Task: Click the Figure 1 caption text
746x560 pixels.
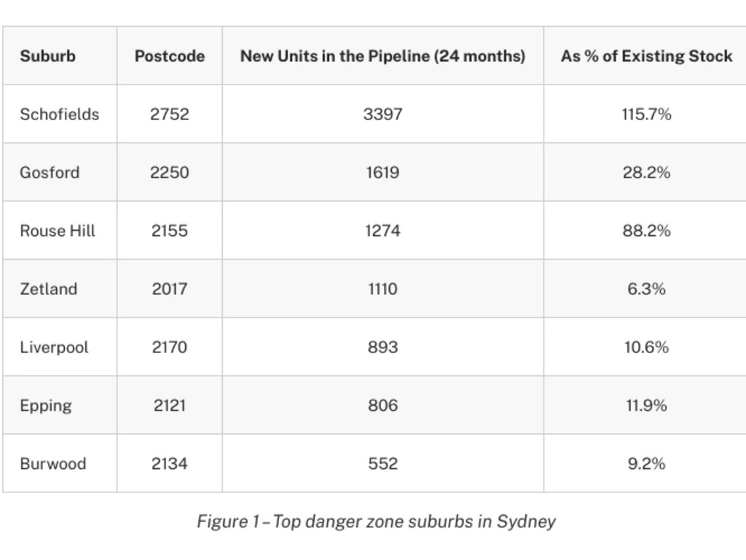Action: (x=376, y=521)
